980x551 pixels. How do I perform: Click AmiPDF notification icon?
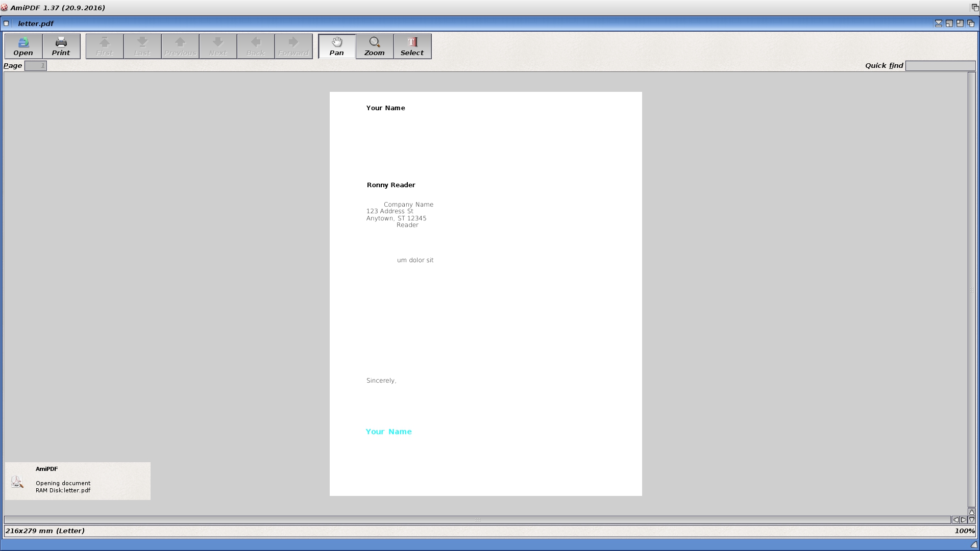(x=17, y=482)
